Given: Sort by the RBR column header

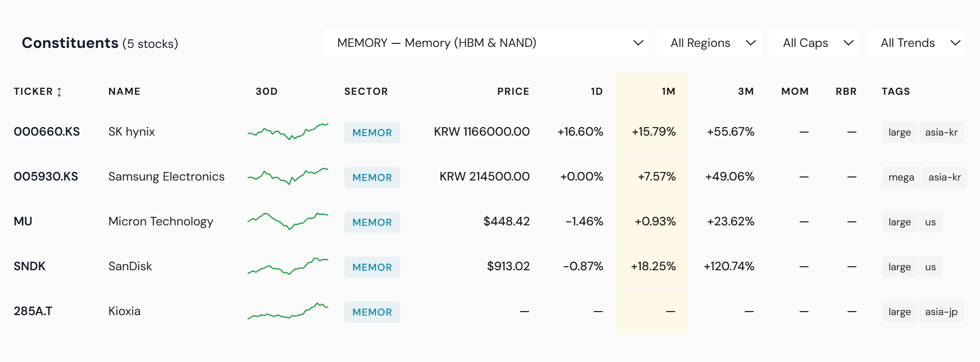Looking at the screenshot, I should (x=846, y=91).
